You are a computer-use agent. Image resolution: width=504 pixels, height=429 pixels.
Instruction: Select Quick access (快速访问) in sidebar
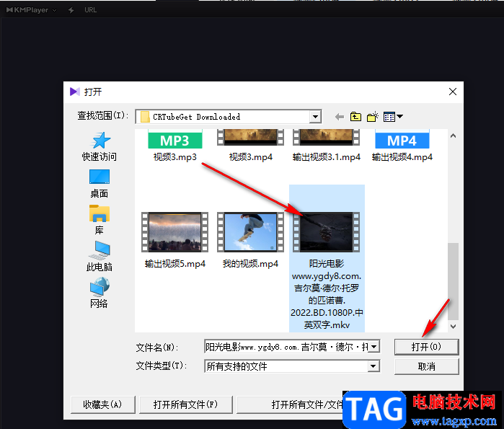coord(100,147)
